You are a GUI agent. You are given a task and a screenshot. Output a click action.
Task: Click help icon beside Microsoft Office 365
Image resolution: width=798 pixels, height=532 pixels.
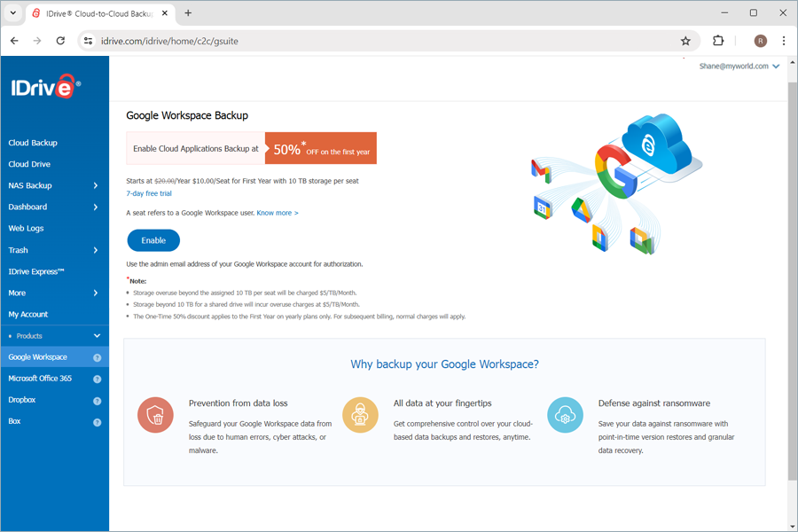pos(98,379)
